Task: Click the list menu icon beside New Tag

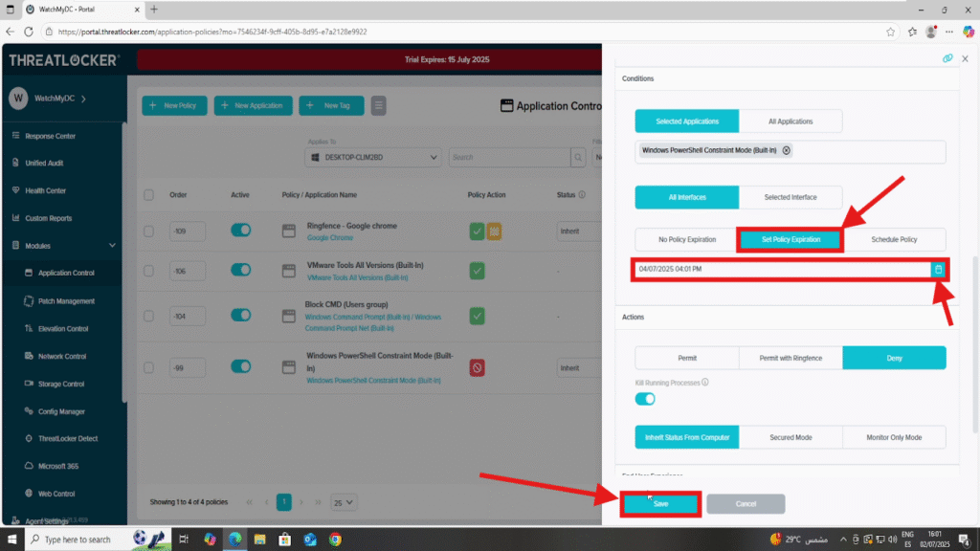Action: pyautogui.click(x=378, y=105)
